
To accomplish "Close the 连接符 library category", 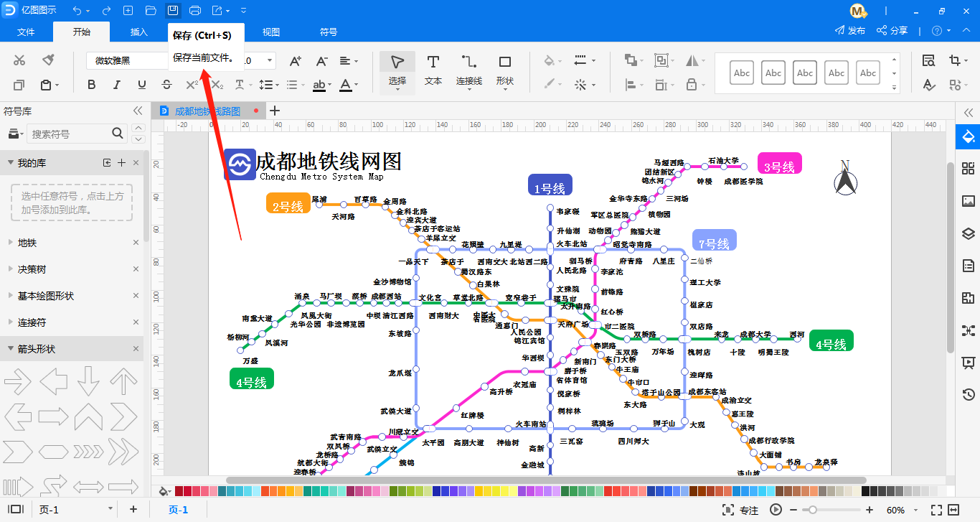I will [136, 322].
